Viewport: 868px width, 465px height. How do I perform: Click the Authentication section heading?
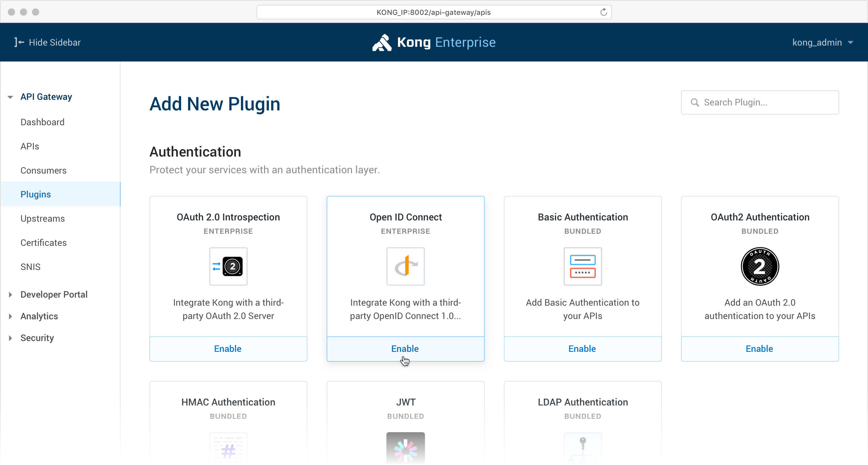click(195, 152)
